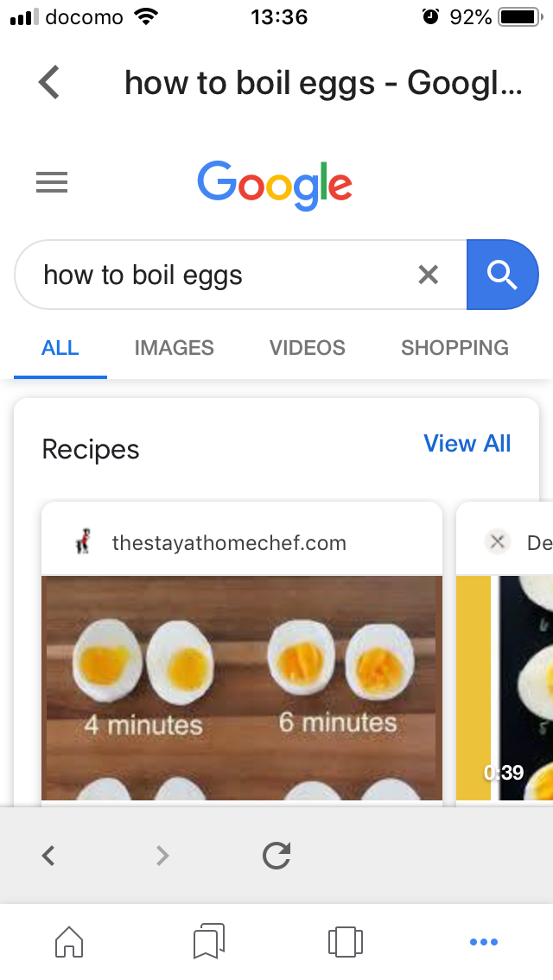This screenshot has height=980, width=553.
Task: Tap the forward arrow in toolbar
Action: 162,855
